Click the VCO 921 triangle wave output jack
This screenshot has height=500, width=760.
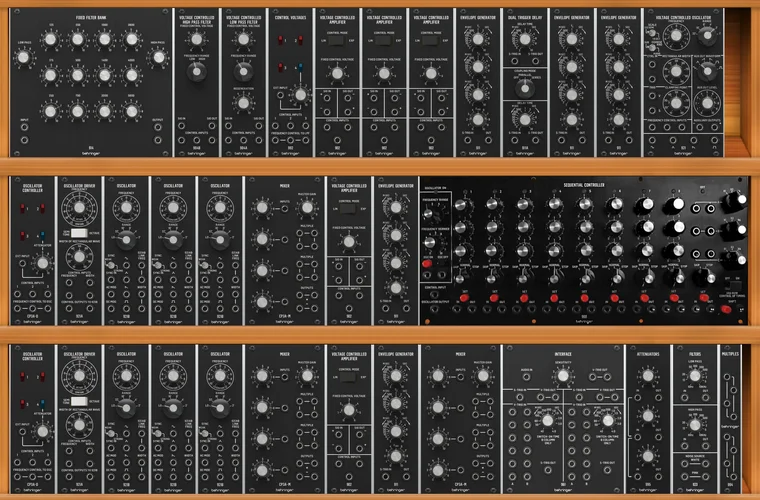click(672, 140)
